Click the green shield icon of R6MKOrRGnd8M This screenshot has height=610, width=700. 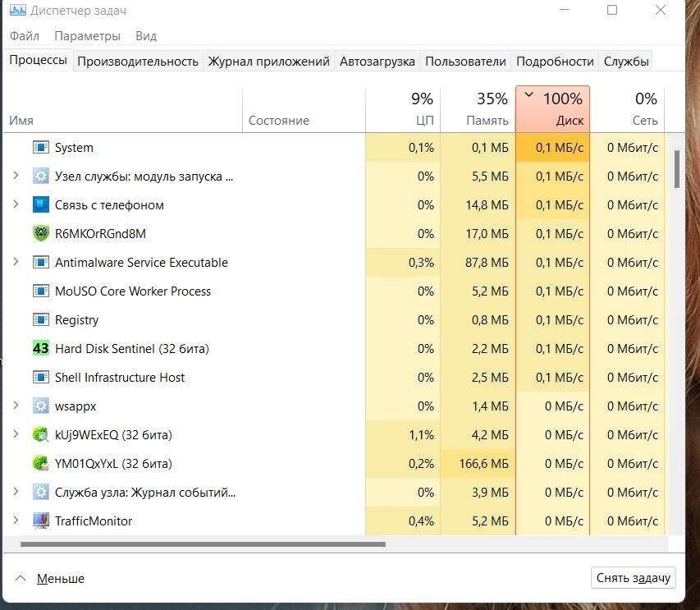tap(41, 233)
